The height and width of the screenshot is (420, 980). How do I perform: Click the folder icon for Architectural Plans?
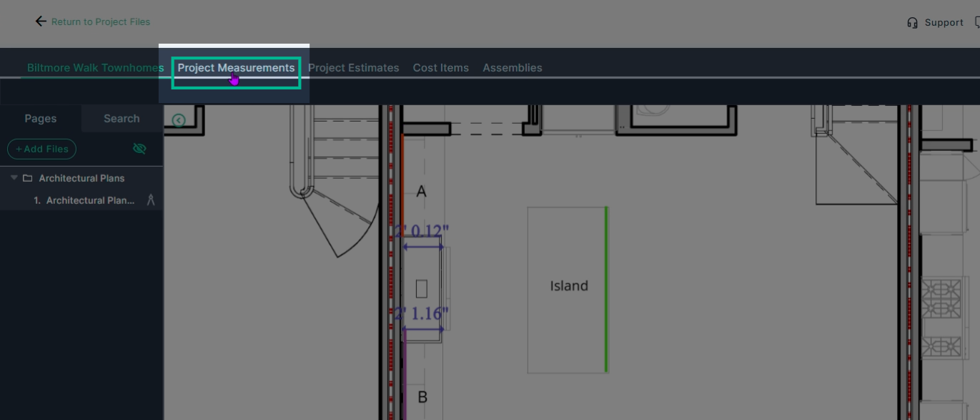pyautogui.click(x=28, y=178)
